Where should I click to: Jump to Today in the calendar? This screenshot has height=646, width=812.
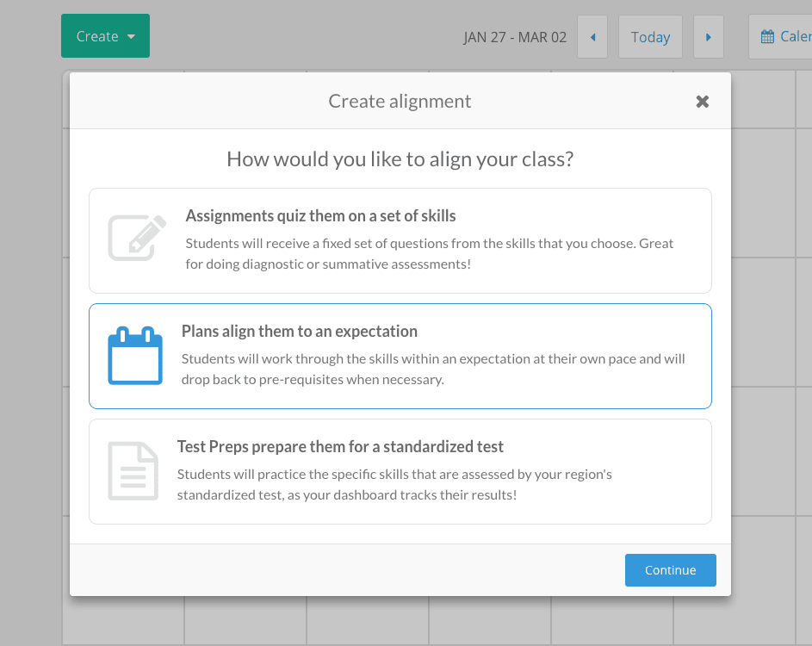[650, 37]
